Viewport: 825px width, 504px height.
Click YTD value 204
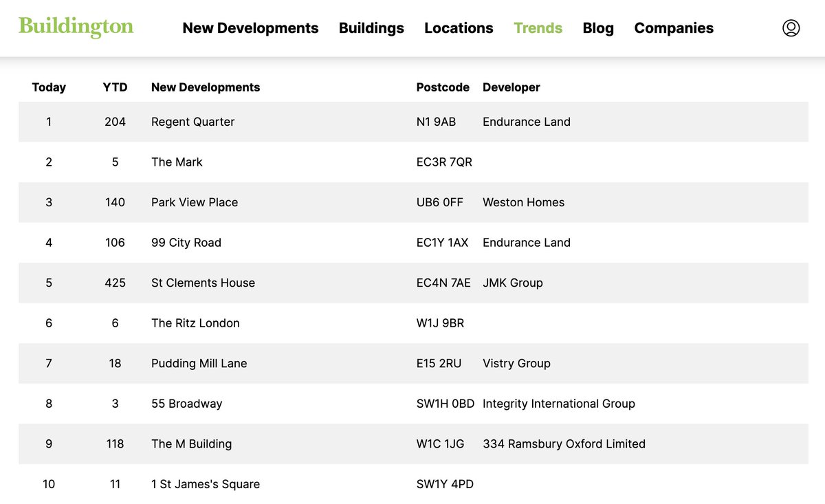pos(115,122)
